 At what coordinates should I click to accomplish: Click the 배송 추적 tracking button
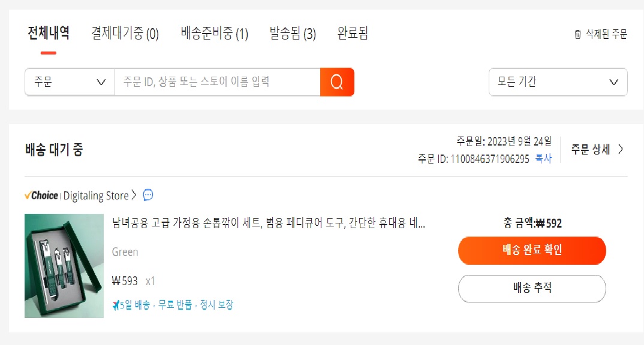[532, 288]
